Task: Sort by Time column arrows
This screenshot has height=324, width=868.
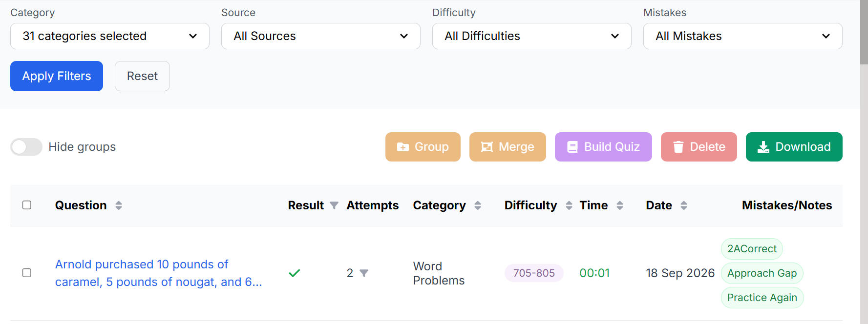Action: 620,205
